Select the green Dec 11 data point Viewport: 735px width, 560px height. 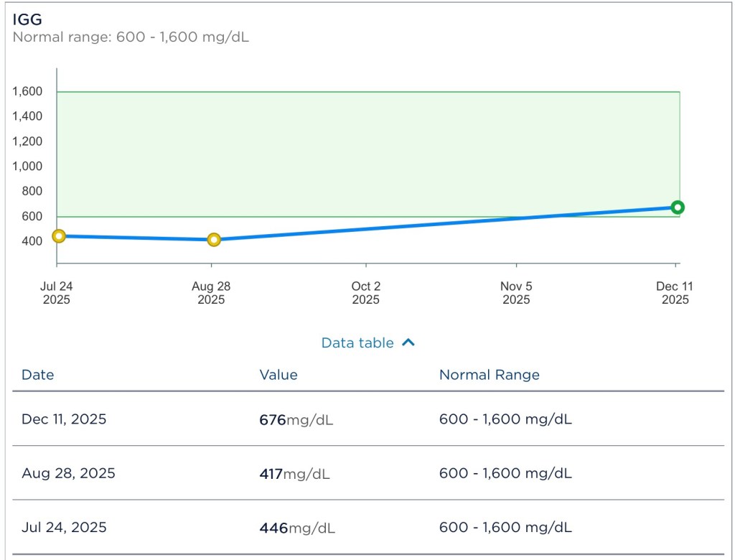click(677, 207)
